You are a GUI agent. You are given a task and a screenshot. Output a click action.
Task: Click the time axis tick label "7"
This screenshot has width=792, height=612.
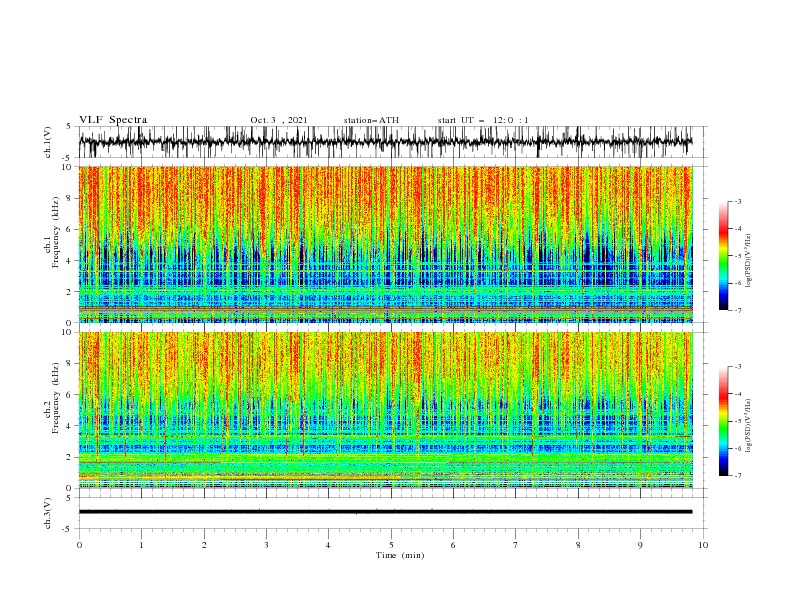(x=516, y=545)
